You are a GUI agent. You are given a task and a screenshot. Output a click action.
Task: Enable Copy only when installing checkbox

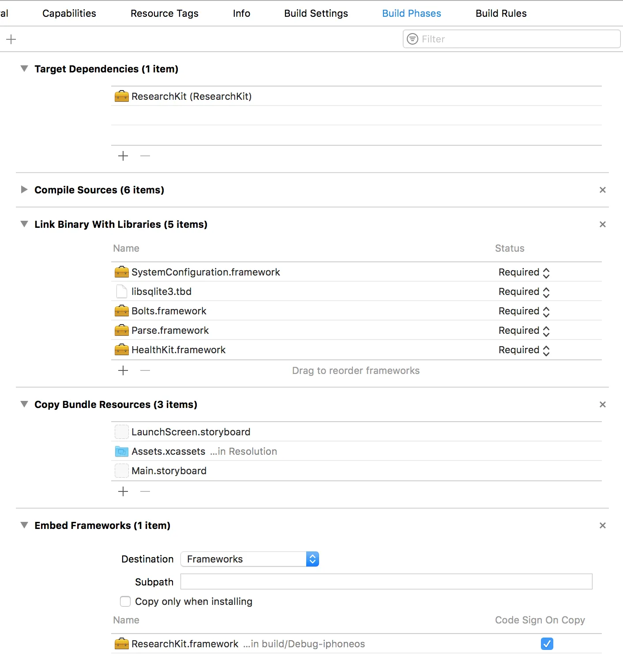point(125,601)
